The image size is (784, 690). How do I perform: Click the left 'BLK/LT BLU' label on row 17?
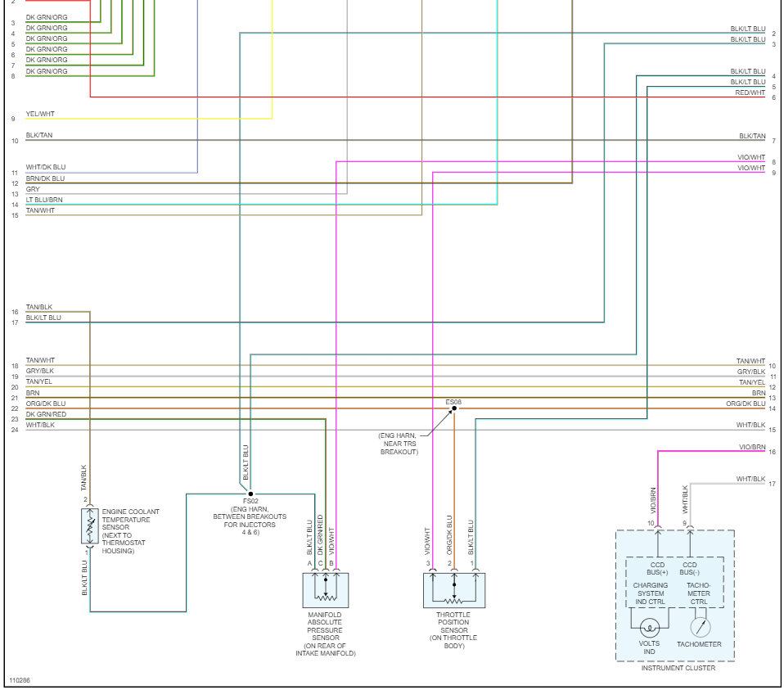click(43, 318)
